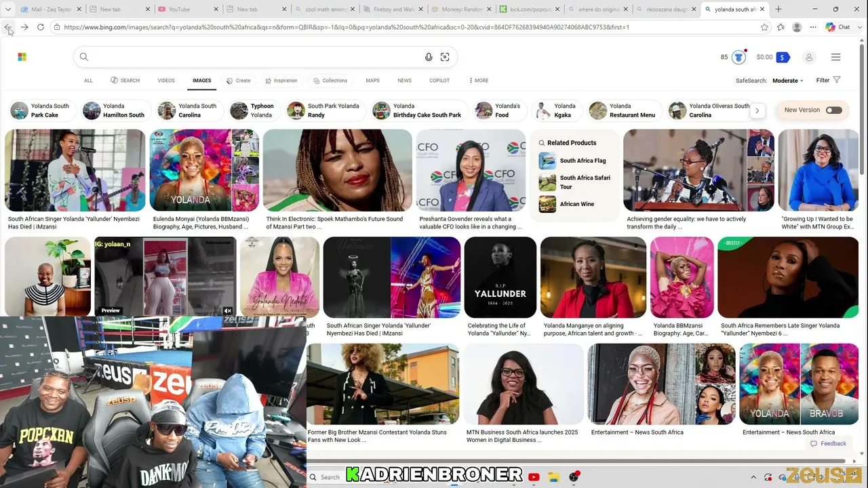
Task: Open the tab list dropdown arrow
Action: coord(7,9)
